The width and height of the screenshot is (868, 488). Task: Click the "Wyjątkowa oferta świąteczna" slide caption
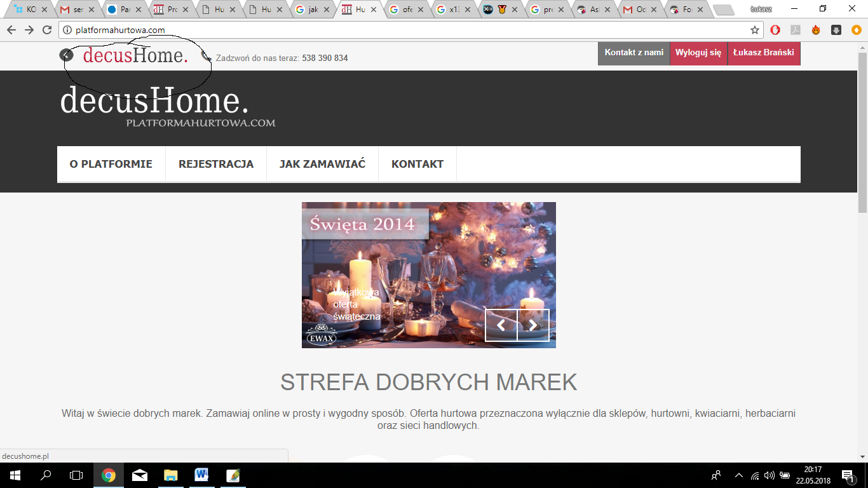coord(356,304)
